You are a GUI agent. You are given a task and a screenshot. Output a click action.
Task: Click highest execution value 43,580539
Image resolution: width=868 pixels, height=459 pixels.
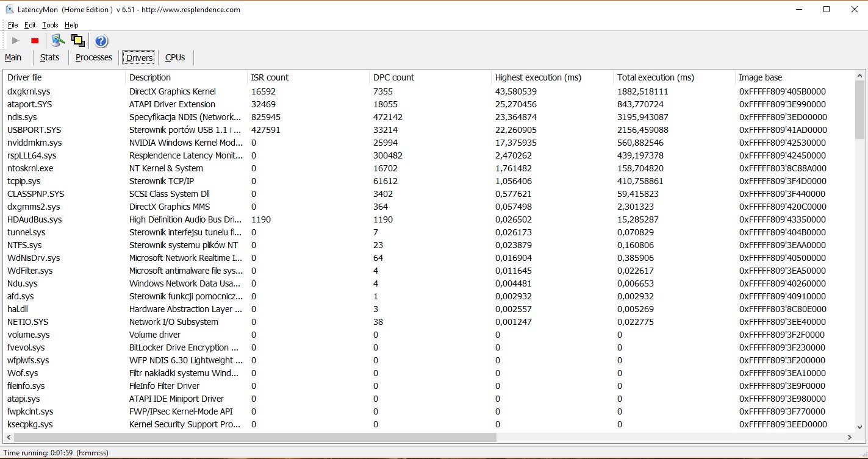pos(516,91)
